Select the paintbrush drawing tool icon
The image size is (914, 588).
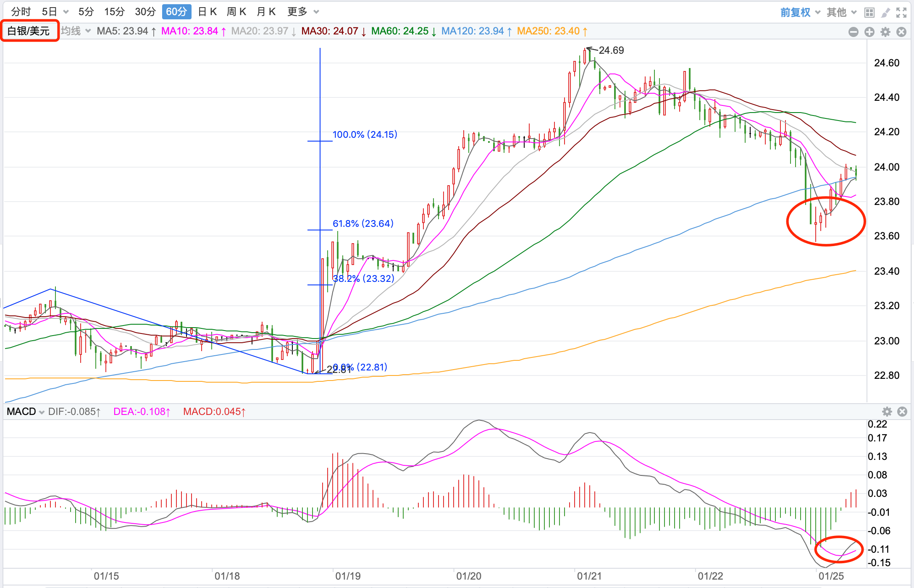click(885, 13)
